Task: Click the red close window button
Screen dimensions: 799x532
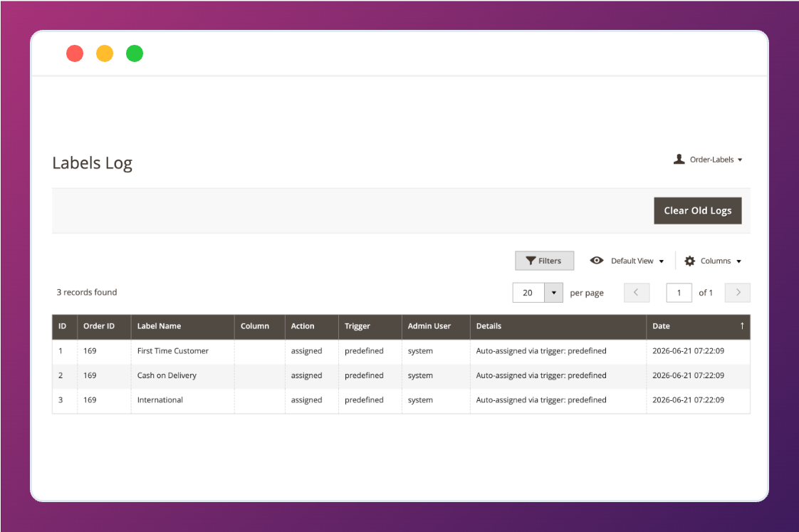Action: point(75,53)
